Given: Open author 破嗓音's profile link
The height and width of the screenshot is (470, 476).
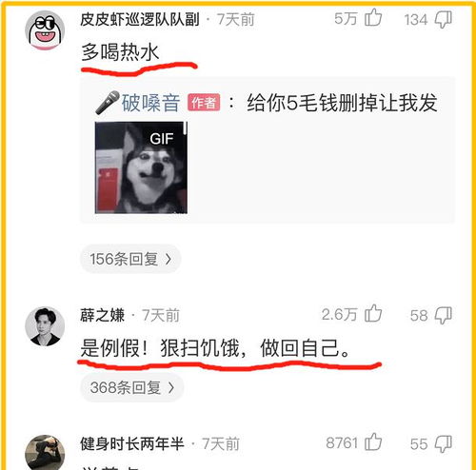Looking at the screenshot, I should coord(151,103).
